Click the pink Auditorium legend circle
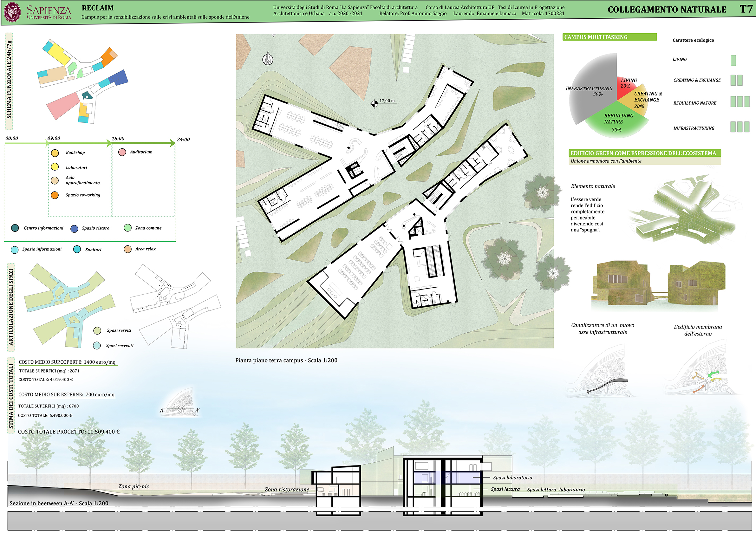The height and width of the screenshot is (534, 756). point(122,152)
